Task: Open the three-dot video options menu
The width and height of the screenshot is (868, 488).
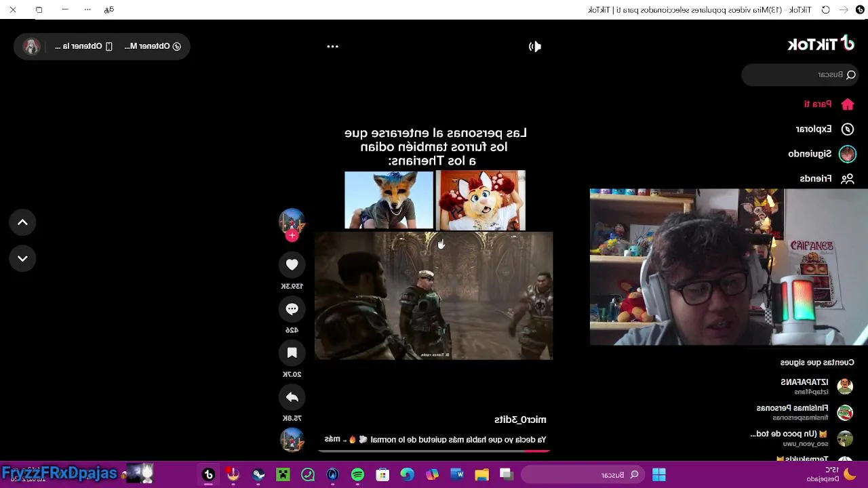Action: [x=332, y=46]
